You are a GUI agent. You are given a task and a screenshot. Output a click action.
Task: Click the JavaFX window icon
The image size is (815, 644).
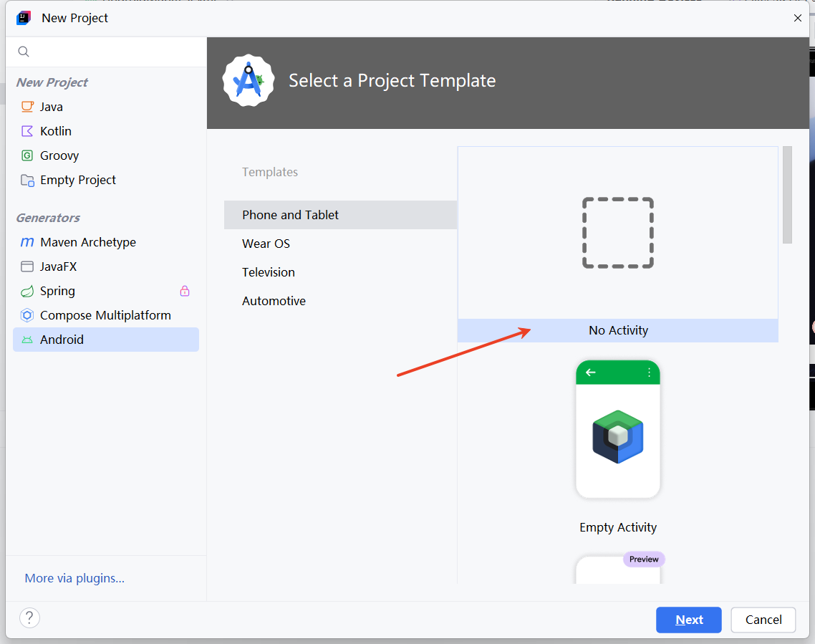click(x=27, y=266)
